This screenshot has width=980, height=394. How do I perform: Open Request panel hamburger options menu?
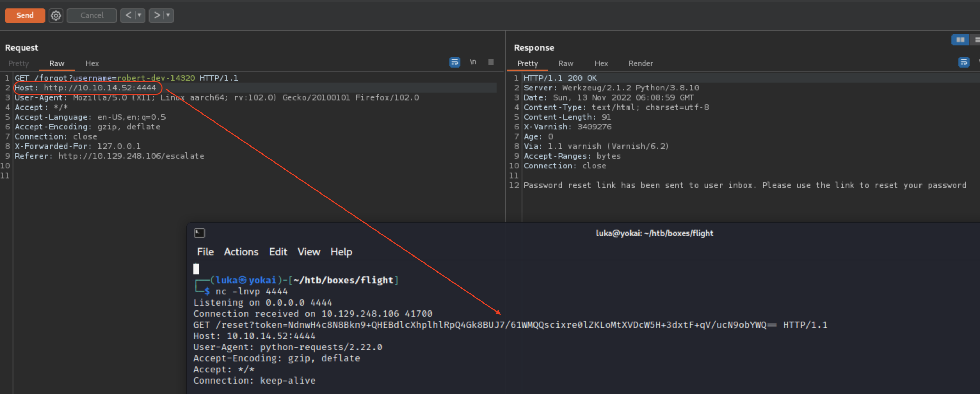pos(491,62)
